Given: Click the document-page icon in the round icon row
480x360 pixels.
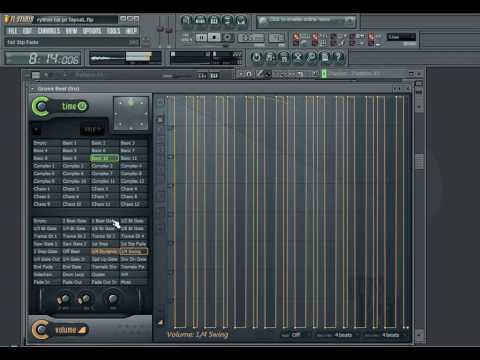Looking at the screenshot, I should [x=325, y=57].
